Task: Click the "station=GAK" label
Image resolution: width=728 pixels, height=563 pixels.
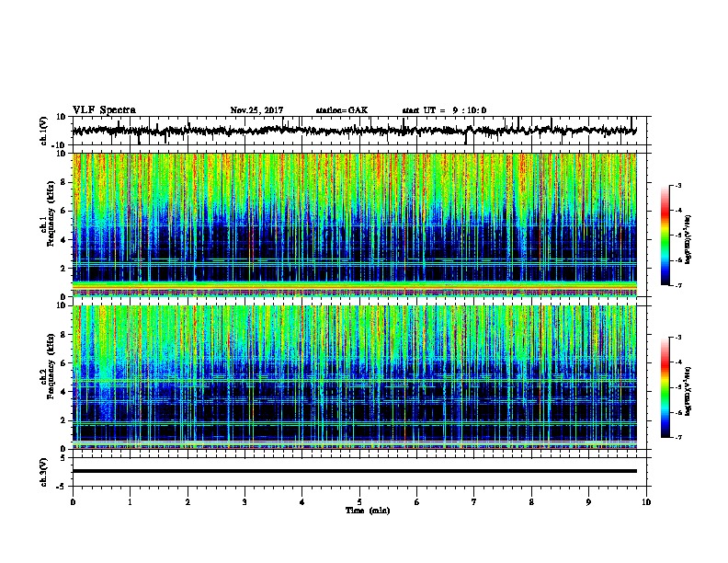Action: coord(342,110)
